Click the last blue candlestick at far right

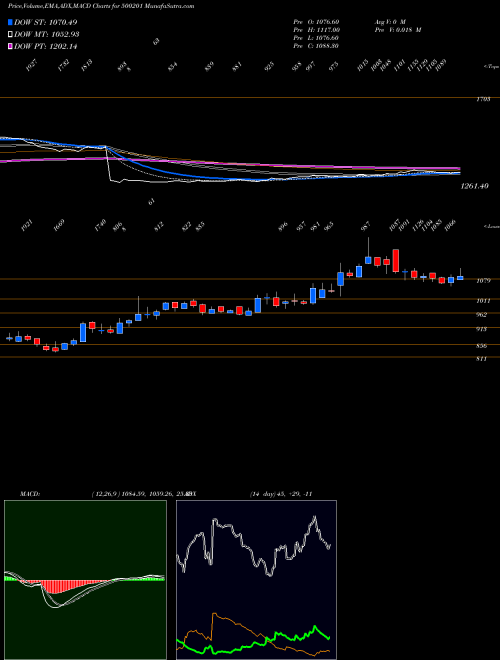pos(460,278)
